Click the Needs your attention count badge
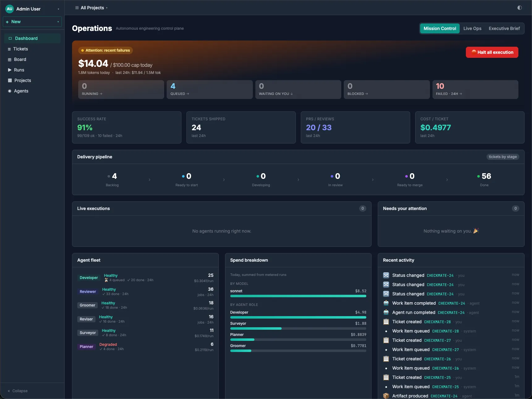The width and height of the screenshot is (532, 399). tap(515, 208)
